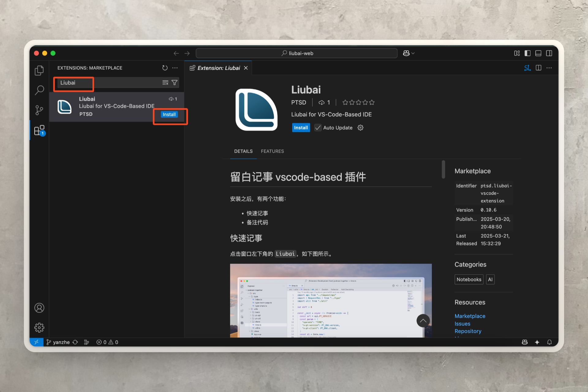
Task: Open the Manage gear in activity bar
Action: 39,328
